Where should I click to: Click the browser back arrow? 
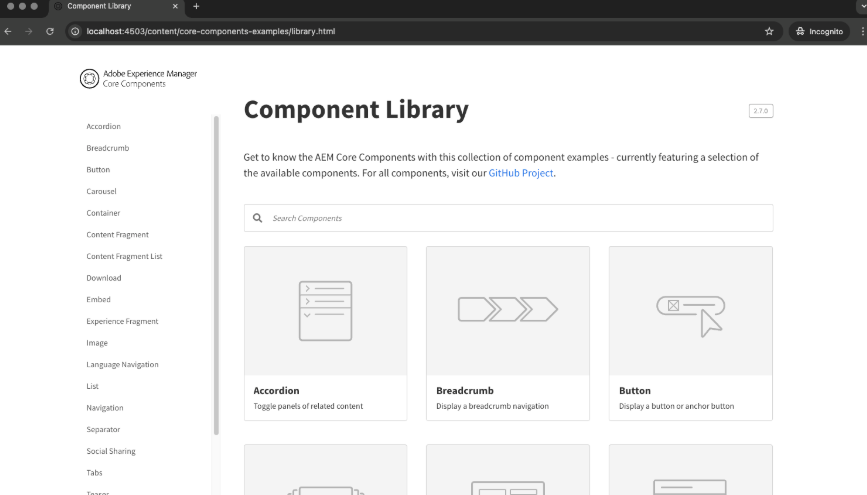pos(8,32)
